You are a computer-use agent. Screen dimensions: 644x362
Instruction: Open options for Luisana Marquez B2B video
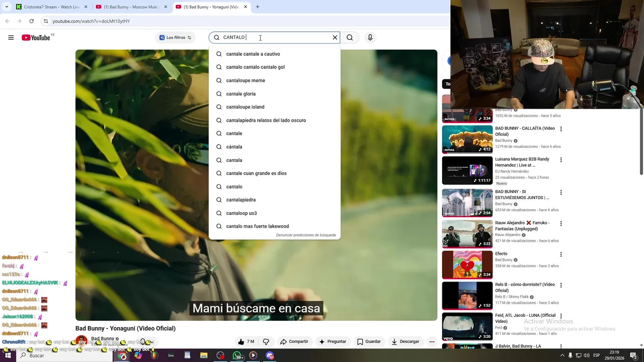[x=561, y=160]
